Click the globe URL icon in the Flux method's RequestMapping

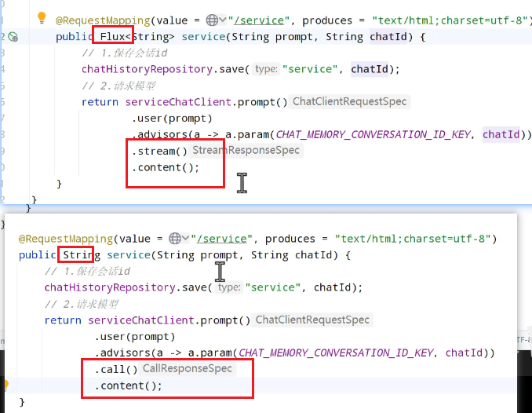(x=212, y=20)
